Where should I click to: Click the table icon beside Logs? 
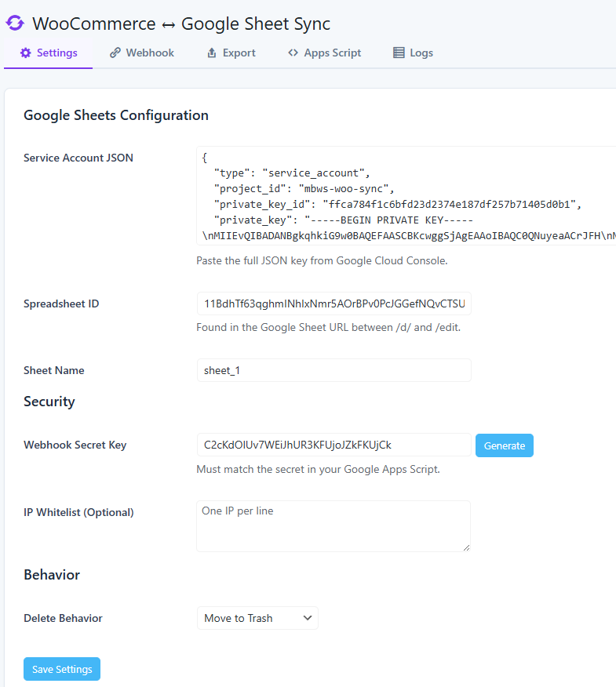399,53
